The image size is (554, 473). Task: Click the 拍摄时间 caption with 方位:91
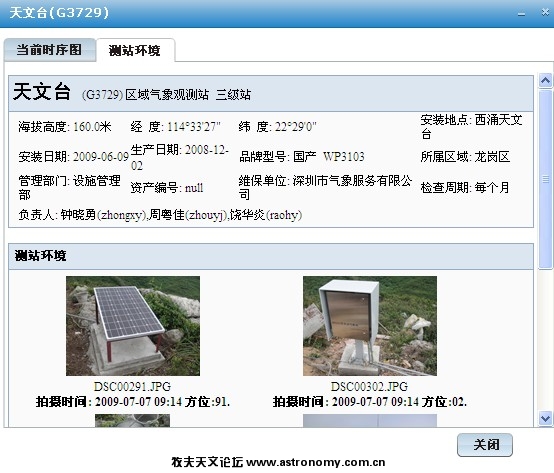coord(133,402)
